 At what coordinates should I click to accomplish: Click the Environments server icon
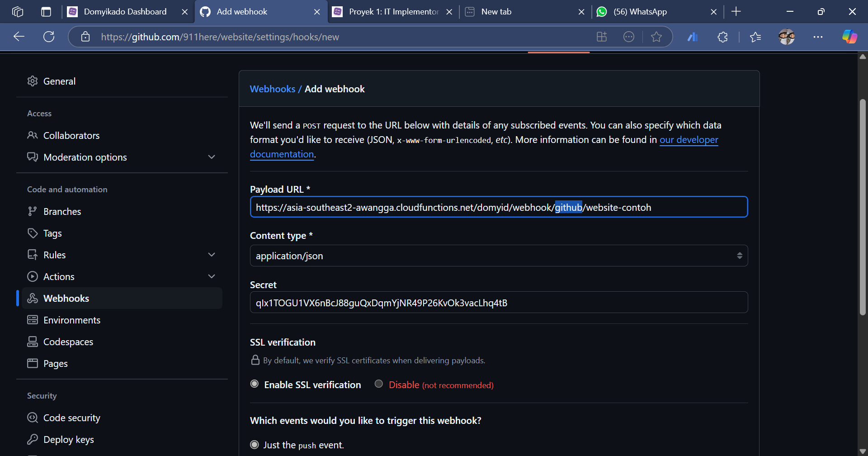[33, 320]
